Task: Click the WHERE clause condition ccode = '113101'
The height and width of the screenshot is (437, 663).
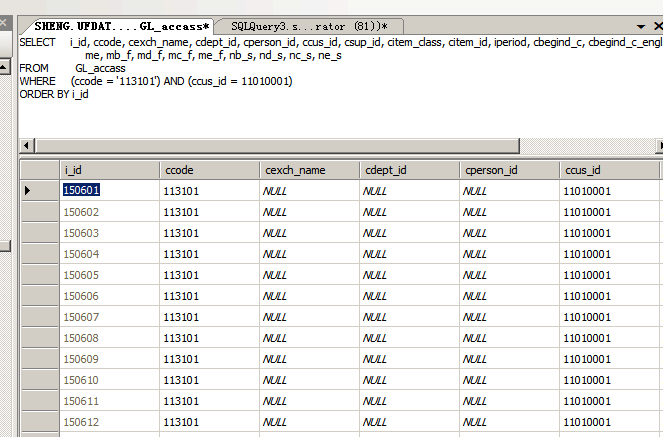Action: pos(115,81)
